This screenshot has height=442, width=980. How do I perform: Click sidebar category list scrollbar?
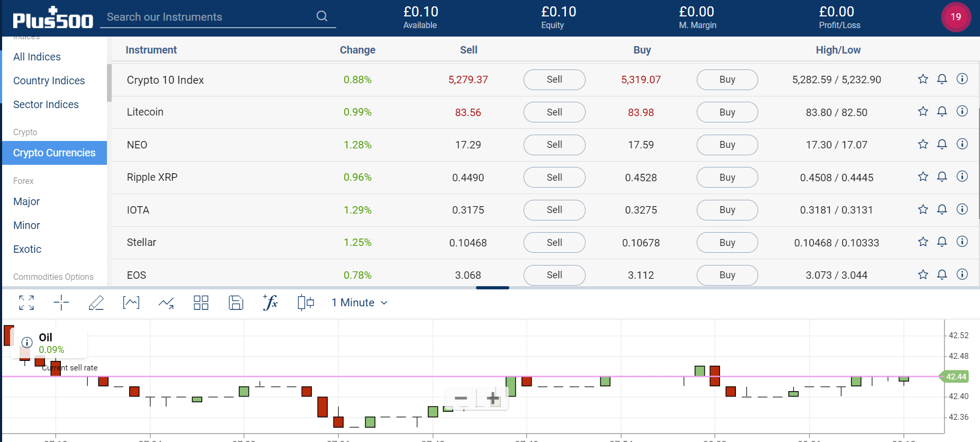109,83
